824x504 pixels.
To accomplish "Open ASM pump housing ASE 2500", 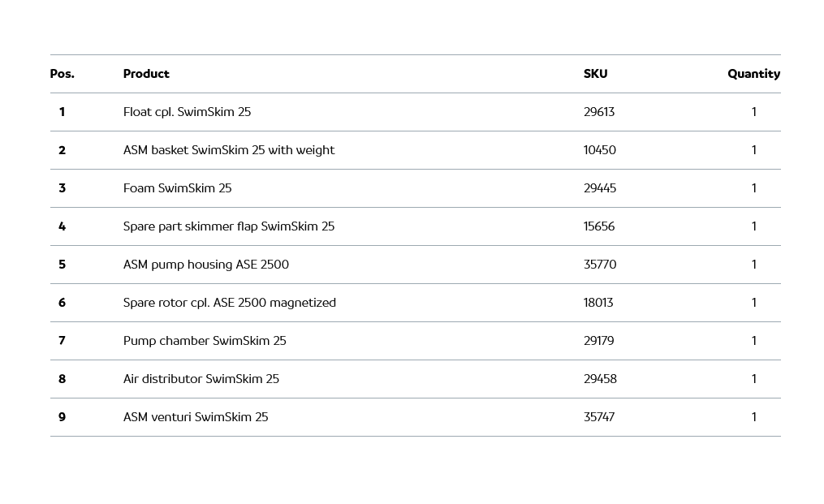I will pos(205,265).
